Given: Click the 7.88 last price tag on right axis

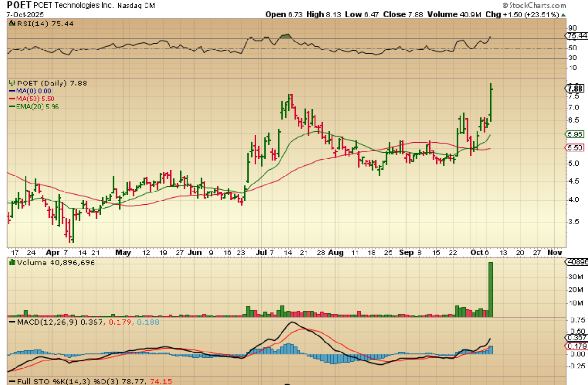Looking at the screenshot, I should point(576,89).
